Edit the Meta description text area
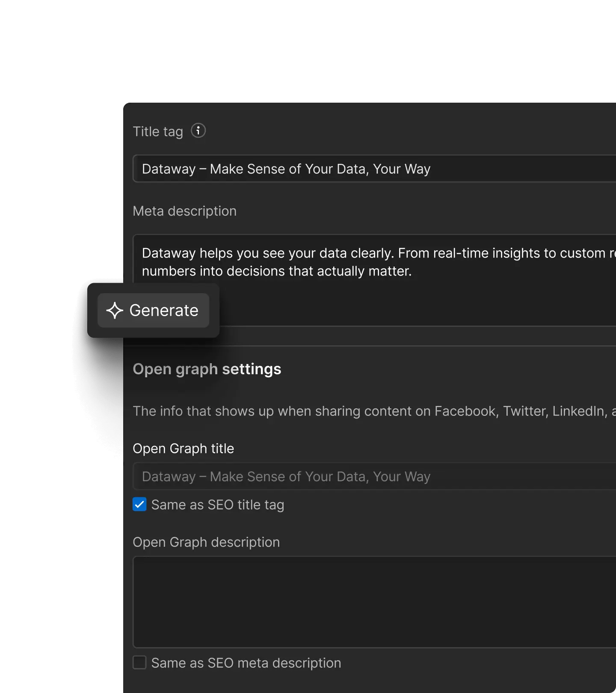 coord(374,280)
